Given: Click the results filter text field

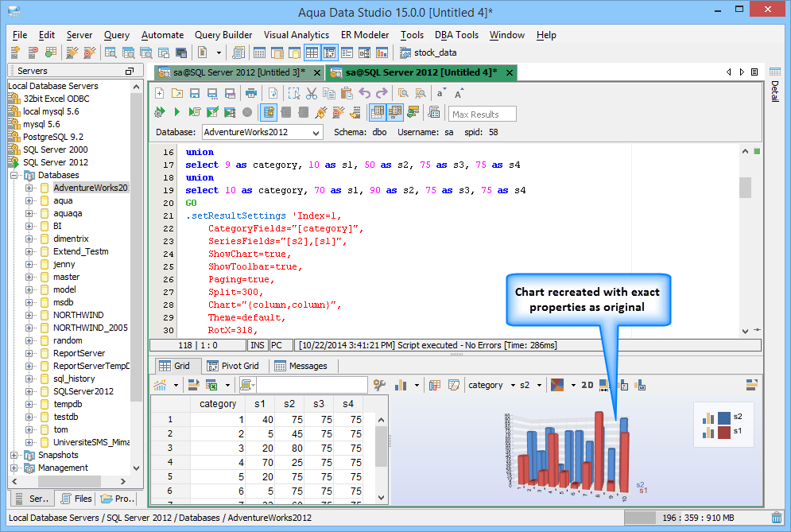Looking at the screenshot, I should [x=312, y=385].
